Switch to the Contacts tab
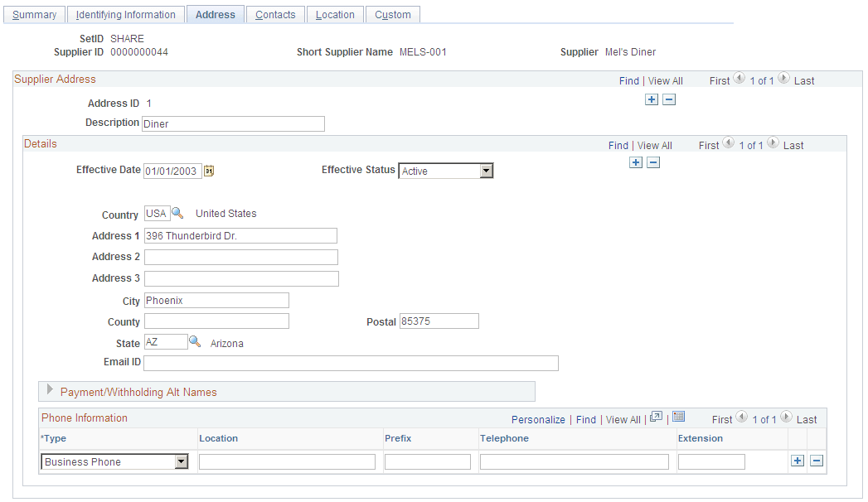Screen dimensions: 868x502 point(274,13)
